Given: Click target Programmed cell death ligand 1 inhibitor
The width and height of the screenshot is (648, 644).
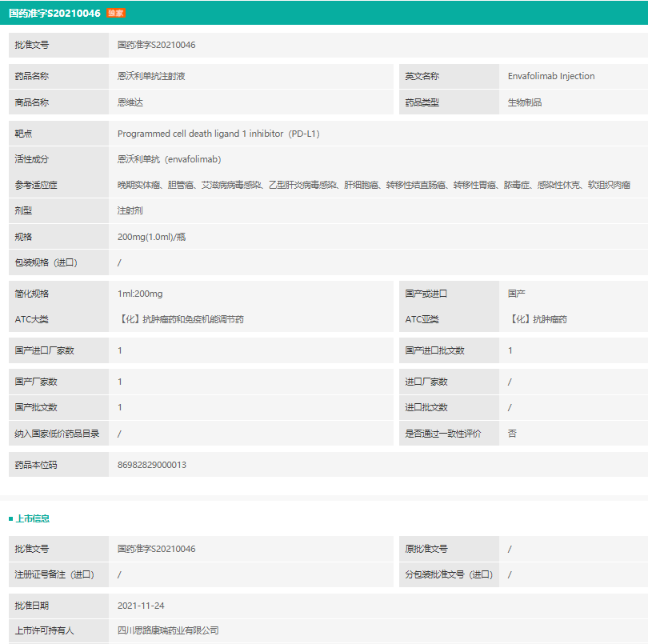Looking at the screenshot, I should click(x=218, y=134).
